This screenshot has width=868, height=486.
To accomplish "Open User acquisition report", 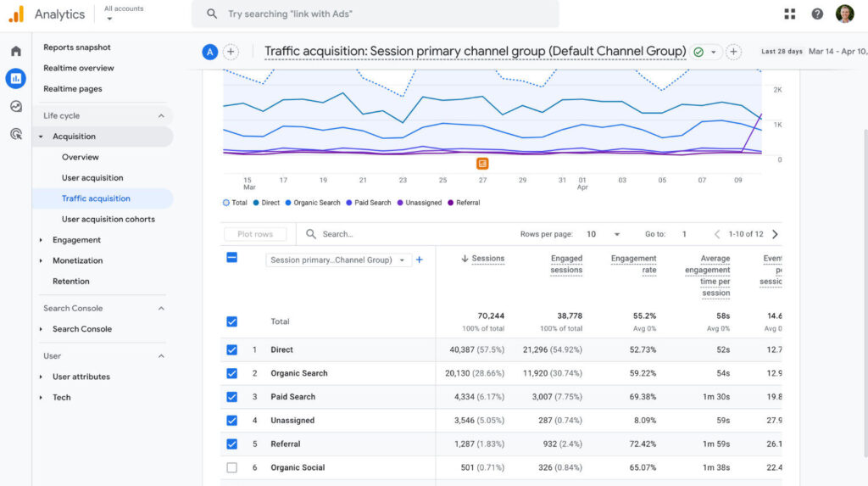I will tap(92, 178).
